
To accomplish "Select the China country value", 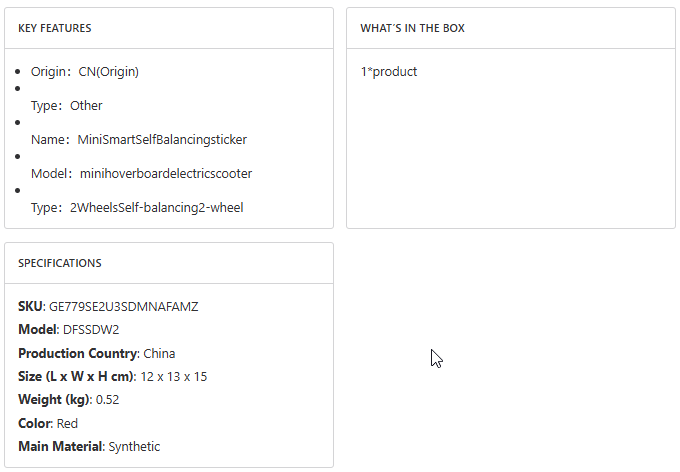I will coord(160,354).
